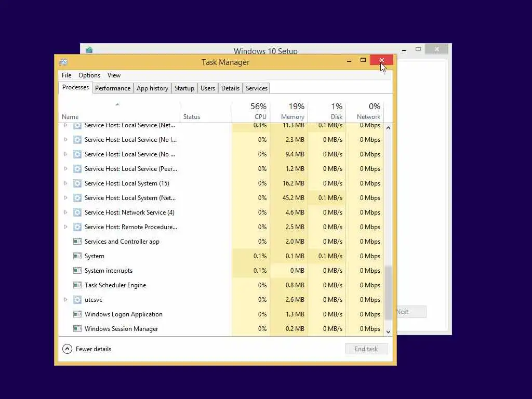The width and height of the screenshot is (532, 399).
Task: Open the View menu
Action: pos(114,75)
